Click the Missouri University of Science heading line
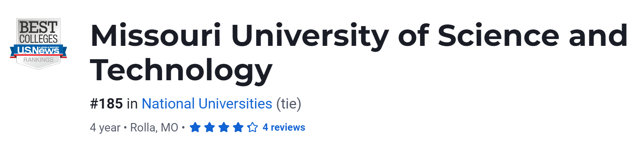 [358, 36]
